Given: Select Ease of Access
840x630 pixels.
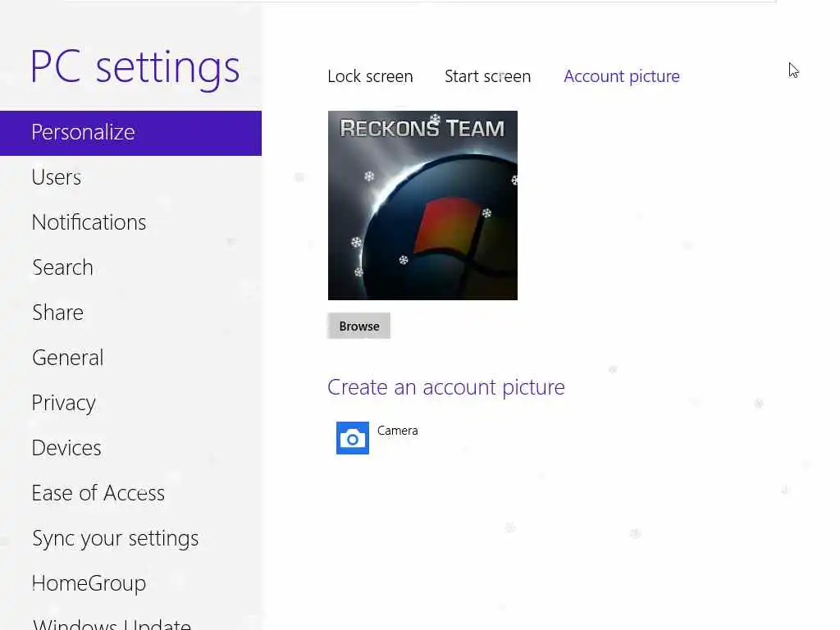Looking at the screenshot, I should (x=98, y=493).
